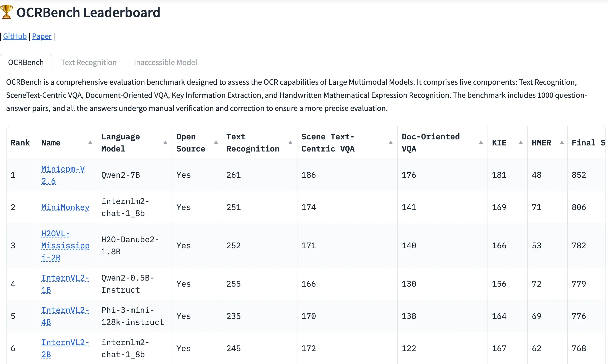Viewport: 608px width, 364px height.
Task: Sort by Text Recognition score
Action: click(x=291, y=143)
